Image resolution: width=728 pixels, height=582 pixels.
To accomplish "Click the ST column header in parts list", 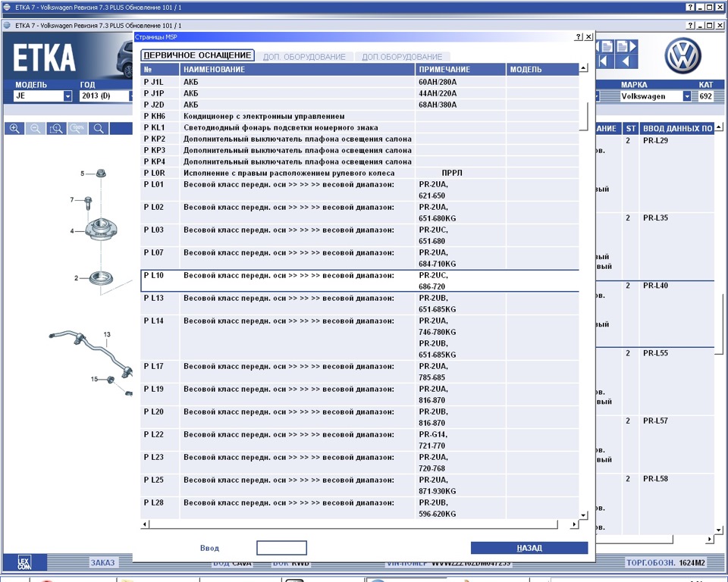I will pyautogui.click(x=630, y=129).
